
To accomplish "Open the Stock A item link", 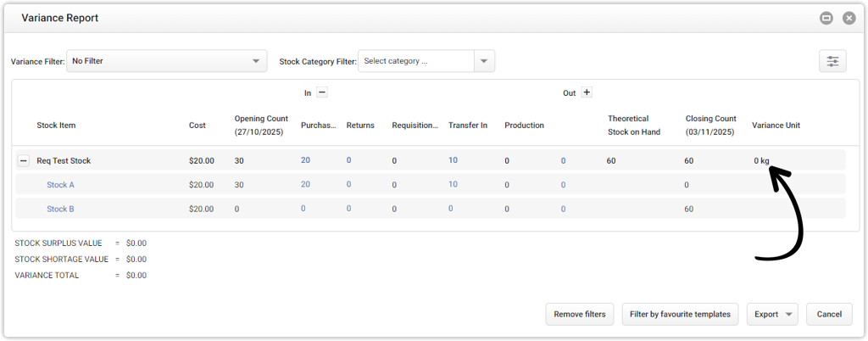I will click(60, 184).
